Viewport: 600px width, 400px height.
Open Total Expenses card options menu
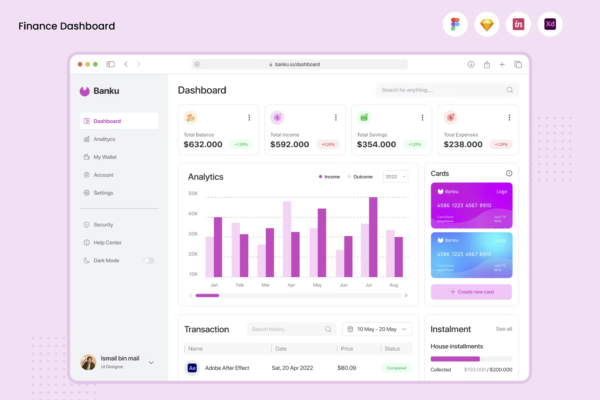509,118
